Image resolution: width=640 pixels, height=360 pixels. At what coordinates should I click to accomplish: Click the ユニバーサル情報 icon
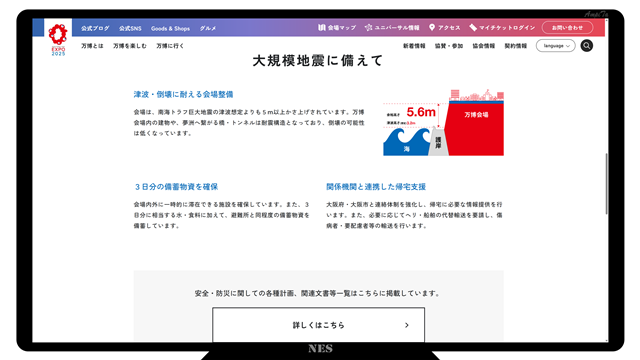coord(368,27)
